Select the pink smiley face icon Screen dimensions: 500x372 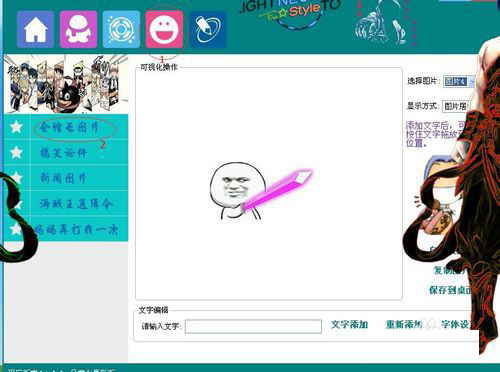pyautogui.click(x=164, y=29)
